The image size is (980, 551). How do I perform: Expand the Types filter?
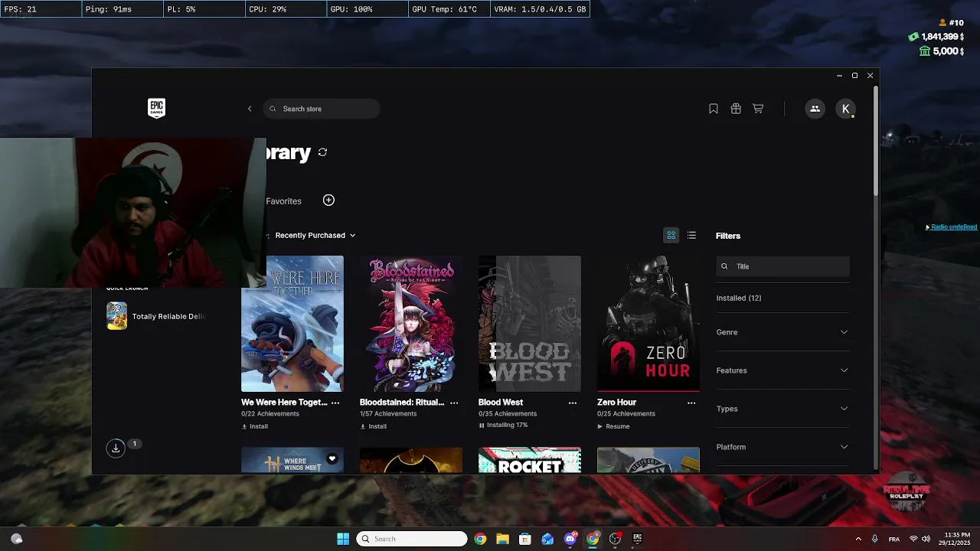(782, 409)
